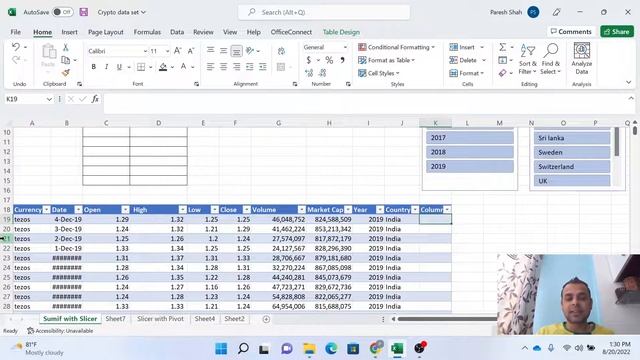This screenshot has width=640, height=360.
Task: Select the Switzerland slicer button
Action: [x=572, y=167]
